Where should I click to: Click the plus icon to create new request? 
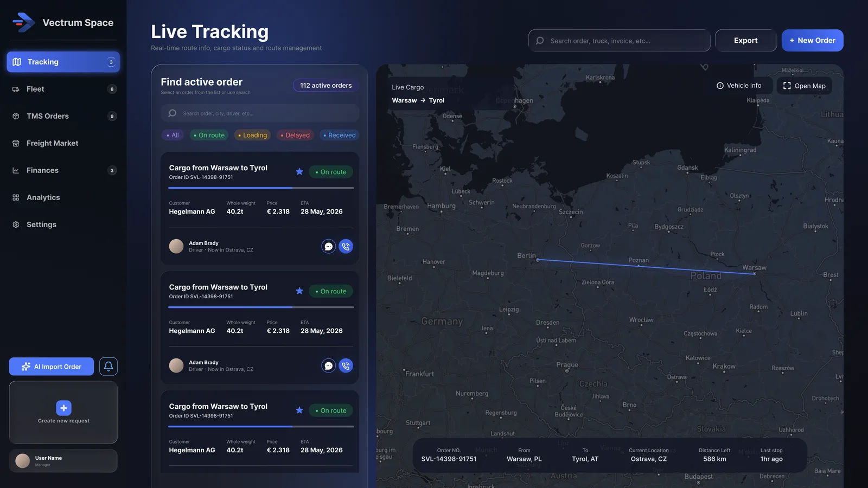click(x=63, y=408)
